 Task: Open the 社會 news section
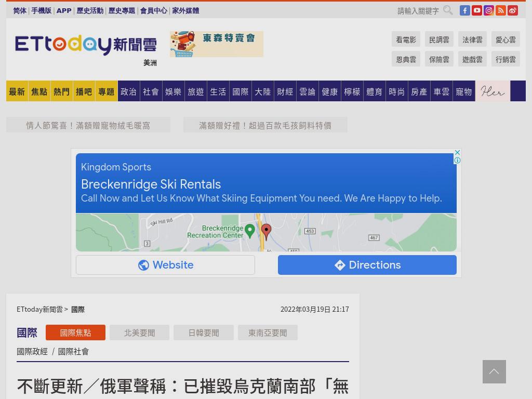[151, 91]
